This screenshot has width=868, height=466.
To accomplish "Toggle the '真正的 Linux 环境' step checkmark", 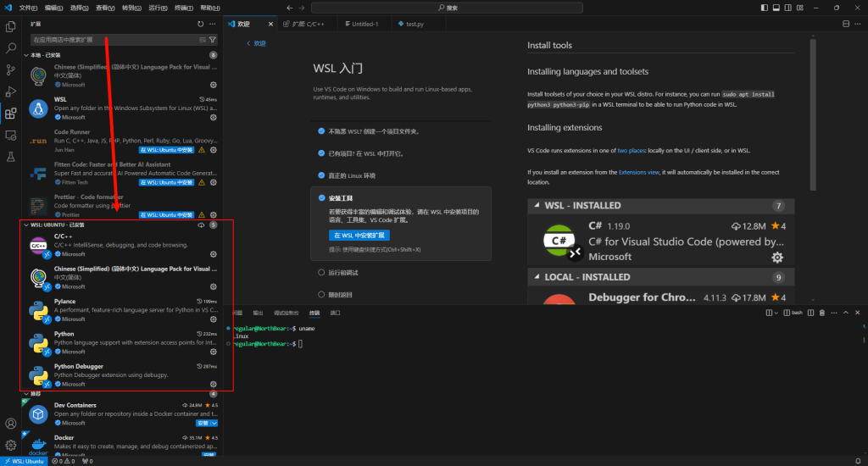I will coord(321,175).
